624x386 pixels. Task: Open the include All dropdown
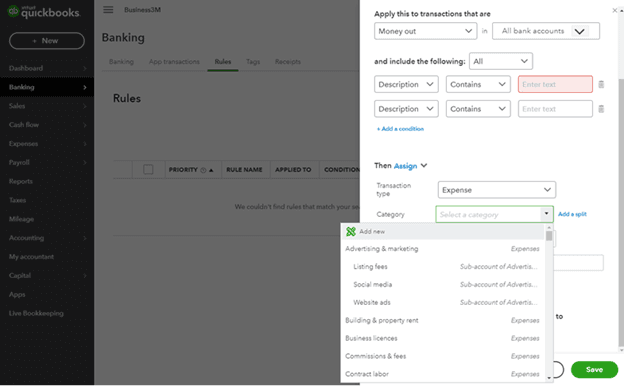click(x=501, y=61)
